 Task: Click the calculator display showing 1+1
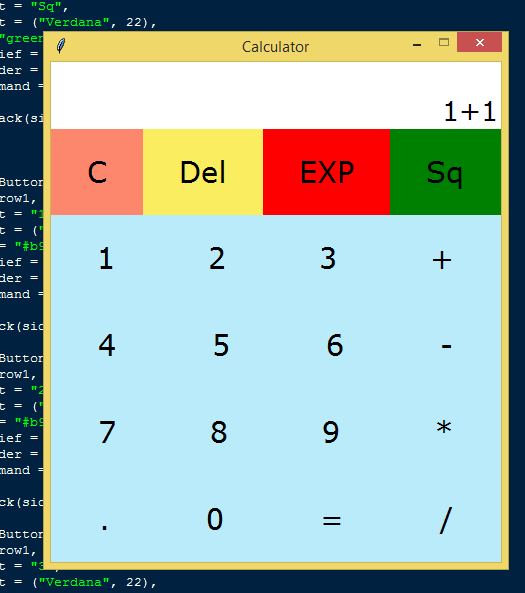click(276, 96)
